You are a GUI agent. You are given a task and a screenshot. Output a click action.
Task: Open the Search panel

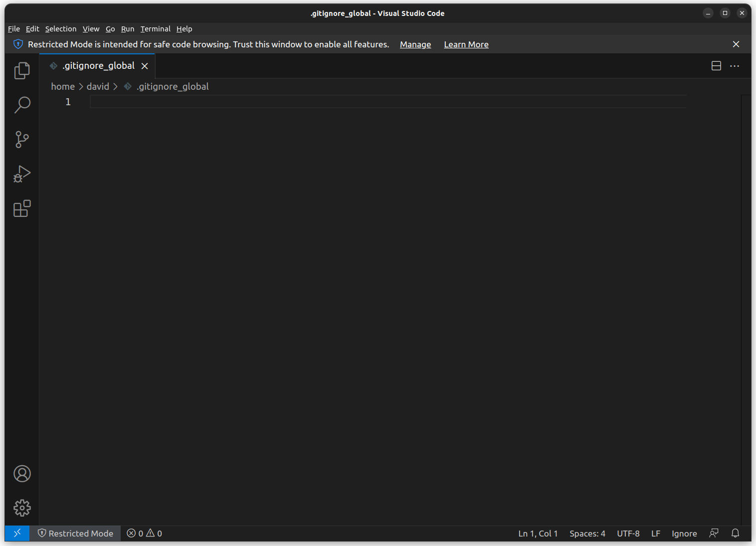[22, 105]
